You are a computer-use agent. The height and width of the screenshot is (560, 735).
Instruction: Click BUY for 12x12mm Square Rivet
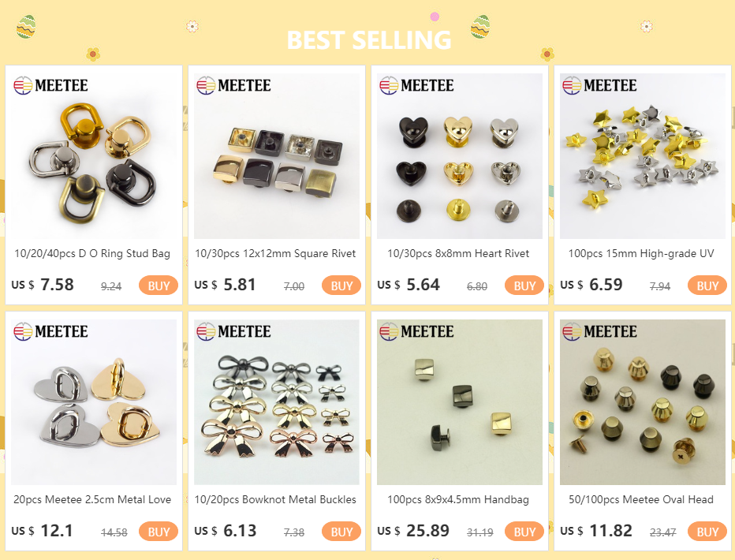(341, 286)
